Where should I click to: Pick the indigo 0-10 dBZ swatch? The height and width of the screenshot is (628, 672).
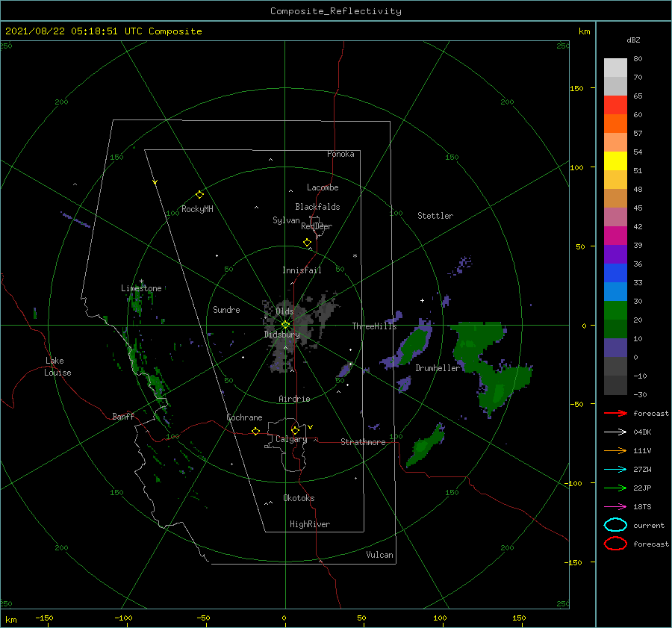pos(615,348)
